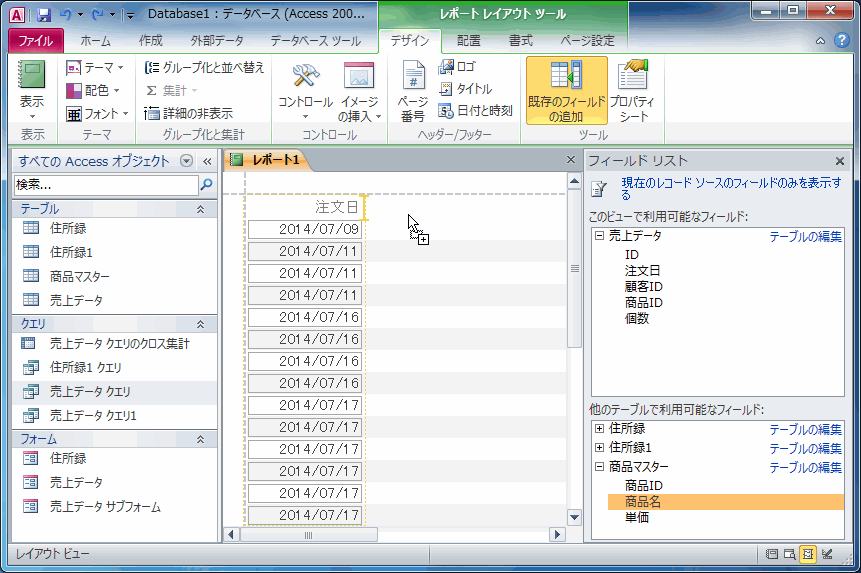Switch to the ページ設定 tab
The height and width of the screenshot is (573, 861).
click(587, 41)
